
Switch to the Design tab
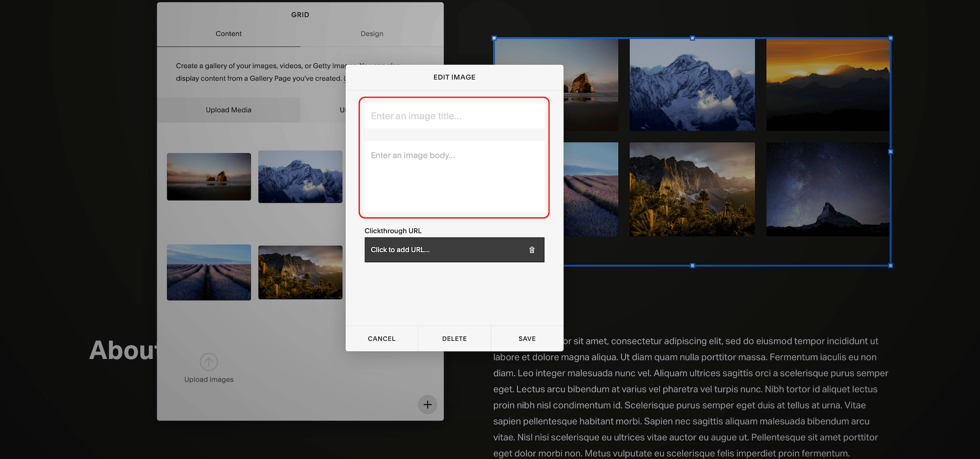[x=371, y=33]
